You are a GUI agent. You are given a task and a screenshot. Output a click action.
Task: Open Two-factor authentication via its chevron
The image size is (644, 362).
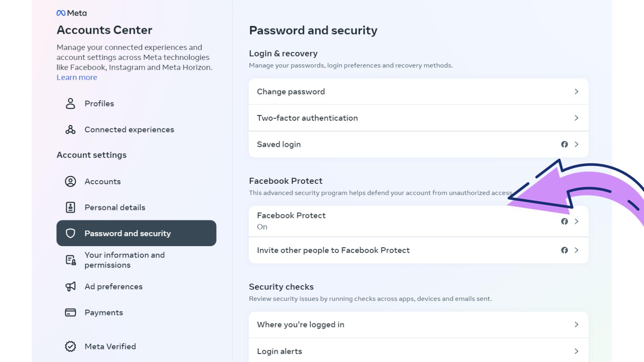pos(577,118)
